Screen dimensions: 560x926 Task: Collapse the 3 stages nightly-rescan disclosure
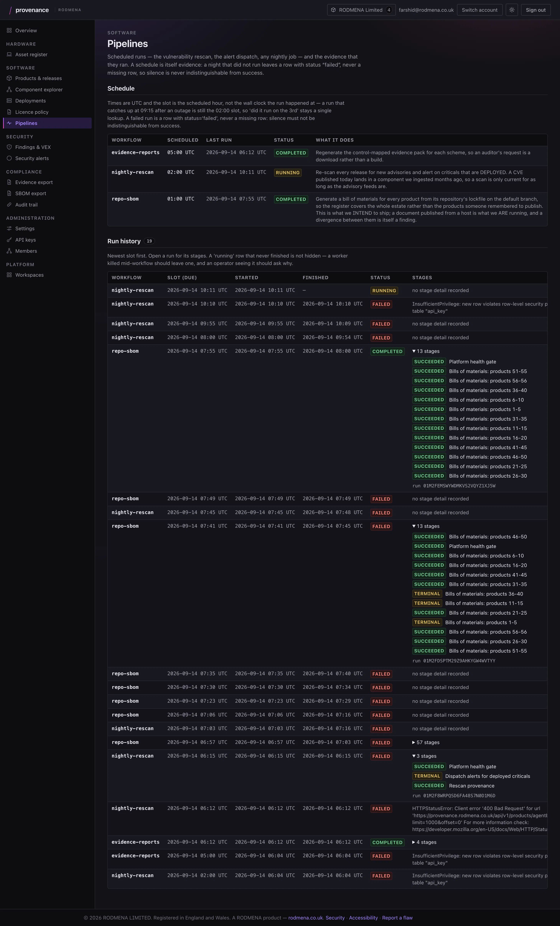pyautogui.click(x=424, y=756)
